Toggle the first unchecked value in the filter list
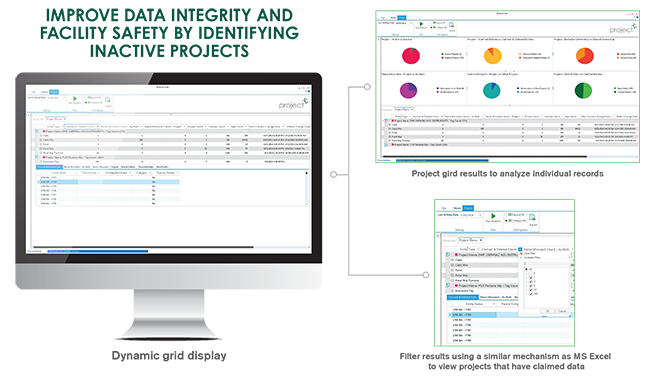650x378 pixels. 531,274
